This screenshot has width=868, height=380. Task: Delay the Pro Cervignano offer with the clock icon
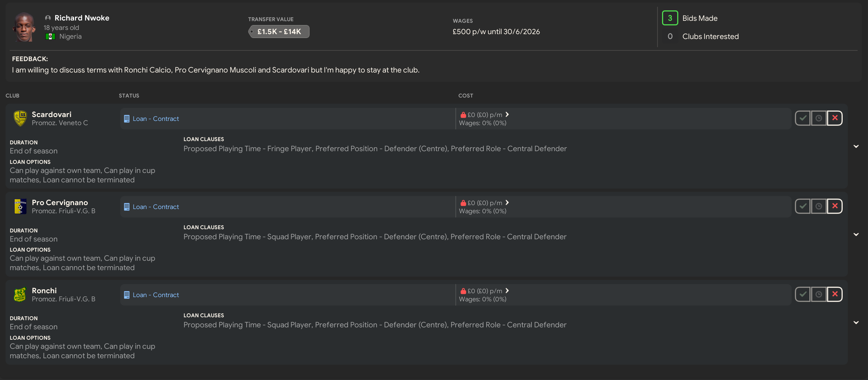click(x=819, y=206)
